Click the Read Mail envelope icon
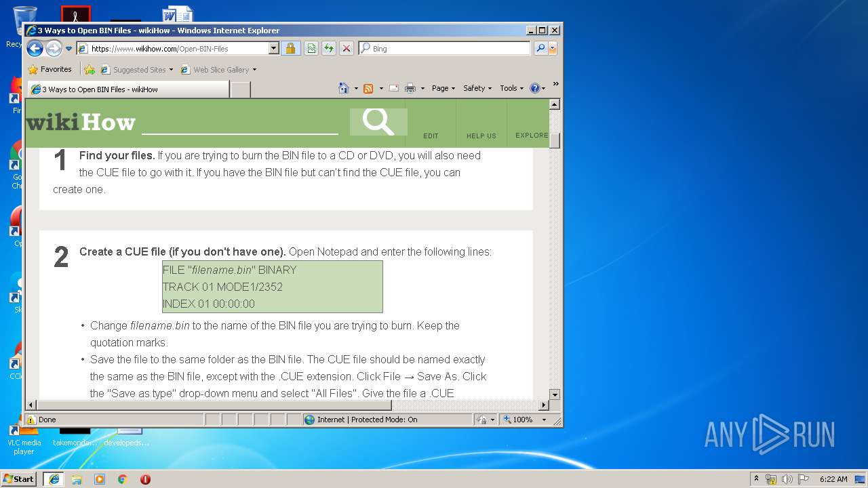Screen dimensions: 868x488 (x=394, y=88)
